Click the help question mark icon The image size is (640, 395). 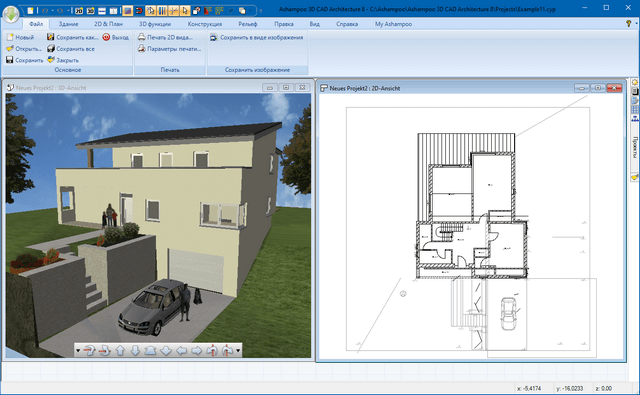[x=629, y=24]
